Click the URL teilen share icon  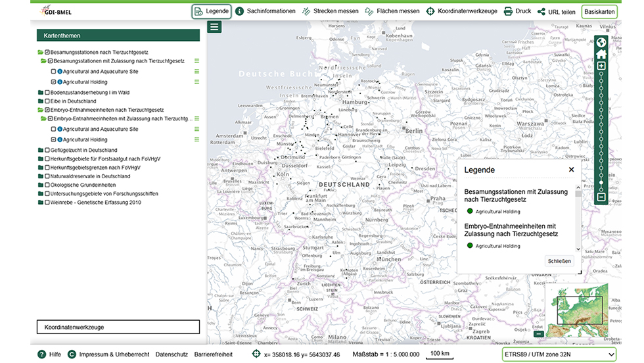[541, 11]
